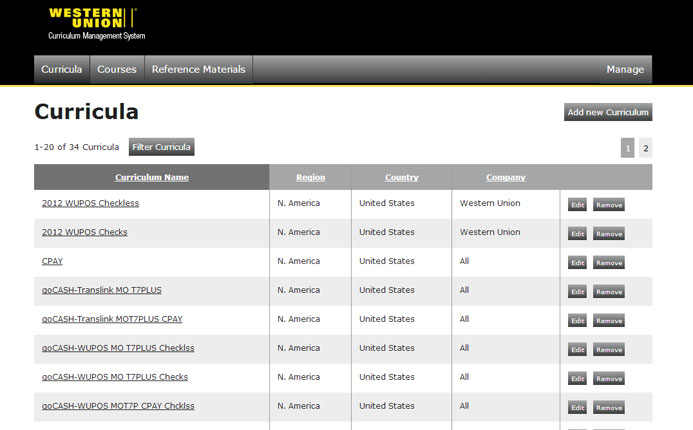Viewport: 693px width, 430px height.
Task: Open goCASH-WUPOS MO T7PLUS Checklss curriculum
Action: click(x=118, y=348)
